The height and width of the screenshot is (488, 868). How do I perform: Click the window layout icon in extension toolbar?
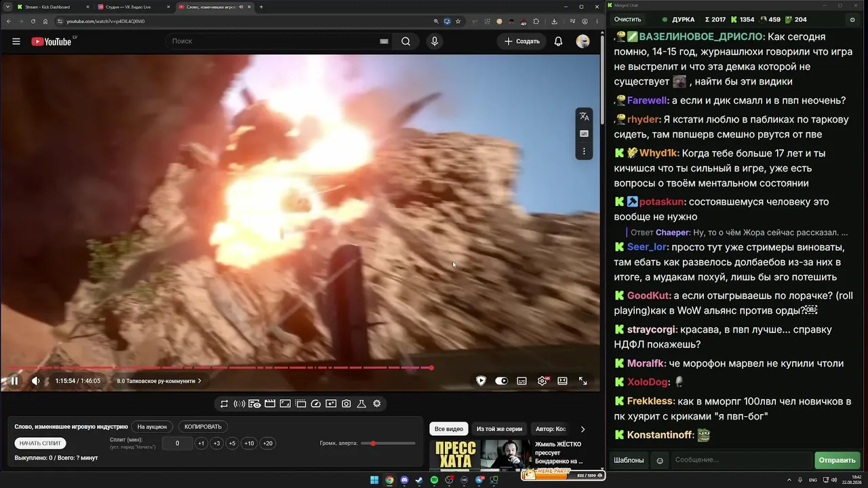300,404
